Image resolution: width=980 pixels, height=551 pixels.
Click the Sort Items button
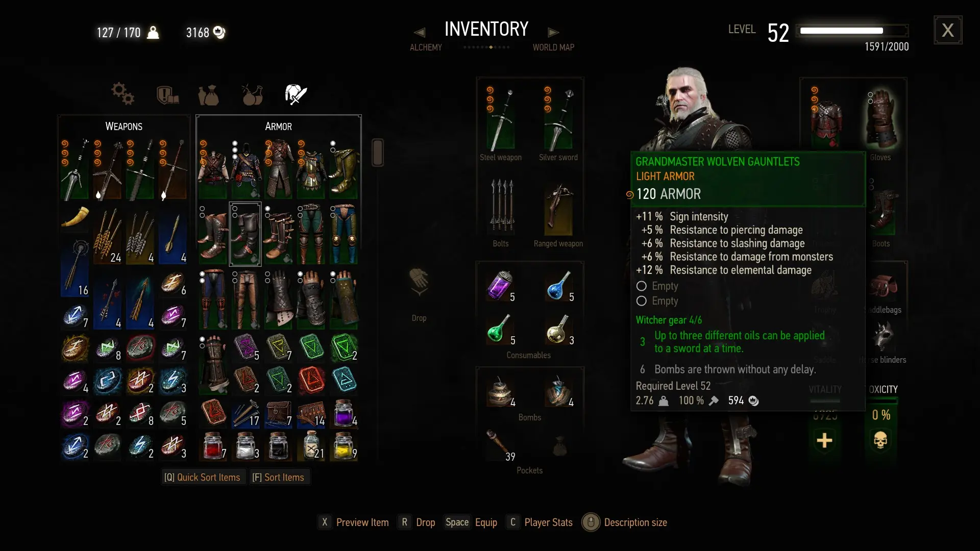click(x=278, y=478)
